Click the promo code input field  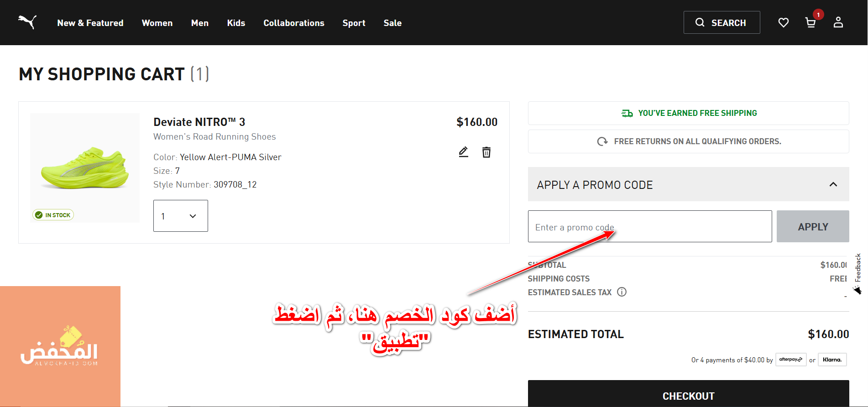click(x=650, y=226)
